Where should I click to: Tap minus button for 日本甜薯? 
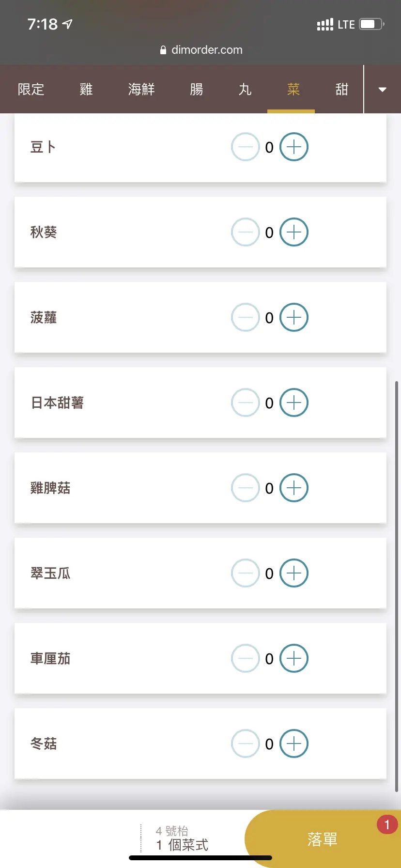coord(246,403)
